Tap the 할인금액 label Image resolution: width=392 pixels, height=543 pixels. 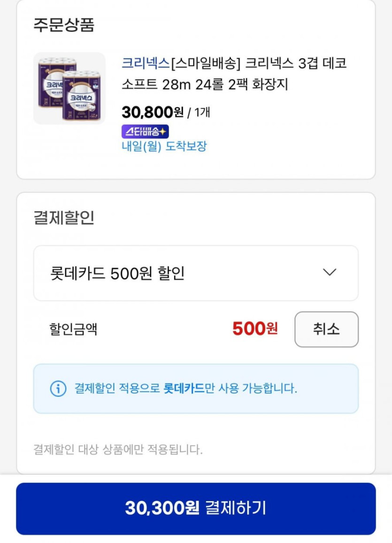coord(73,329)
